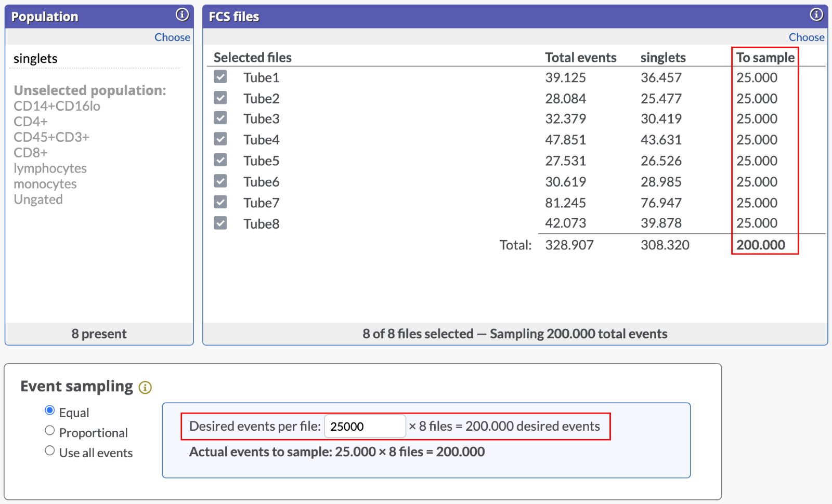
Task: Click the Desired events per file field
Action: (365, 427)
